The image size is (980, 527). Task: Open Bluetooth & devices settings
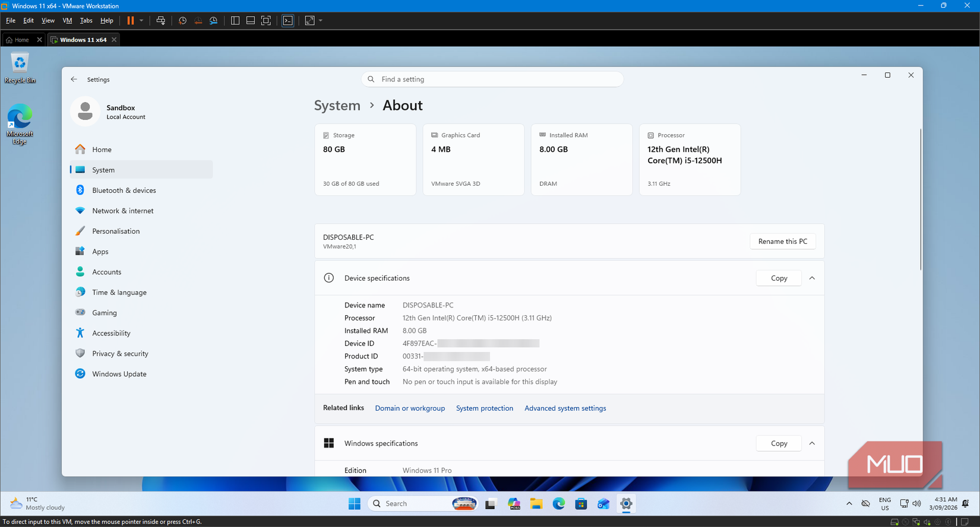click(141, 191)
